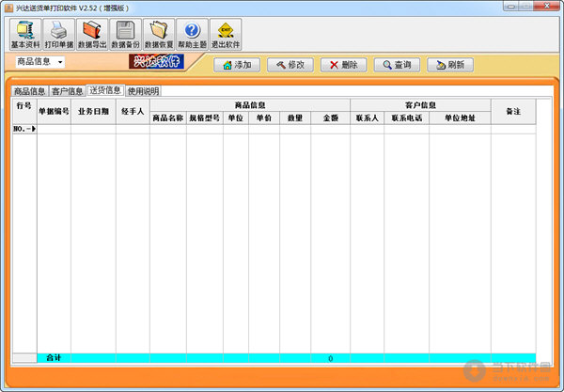Click the 删除 delete button
The height and width of the screenshot is (392, 564).
point(343,65)
